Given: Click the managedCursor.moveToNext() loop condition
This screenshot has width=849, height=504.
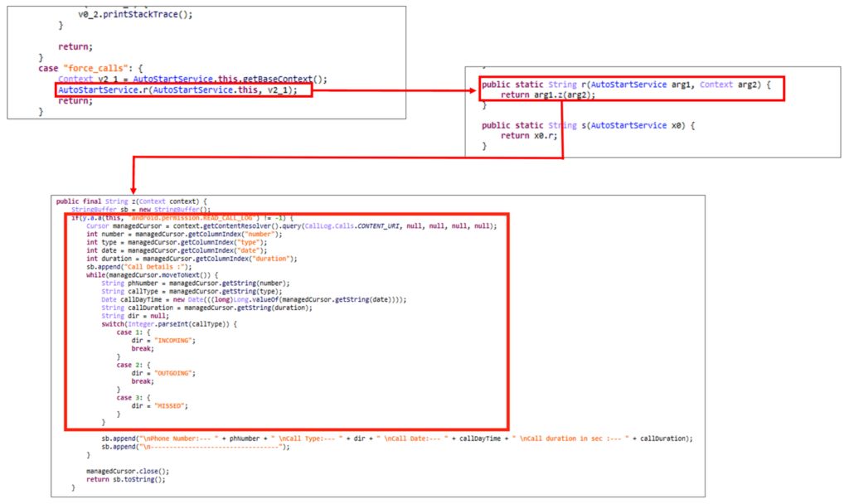Looking at the screenshot, I should (144, 274).
